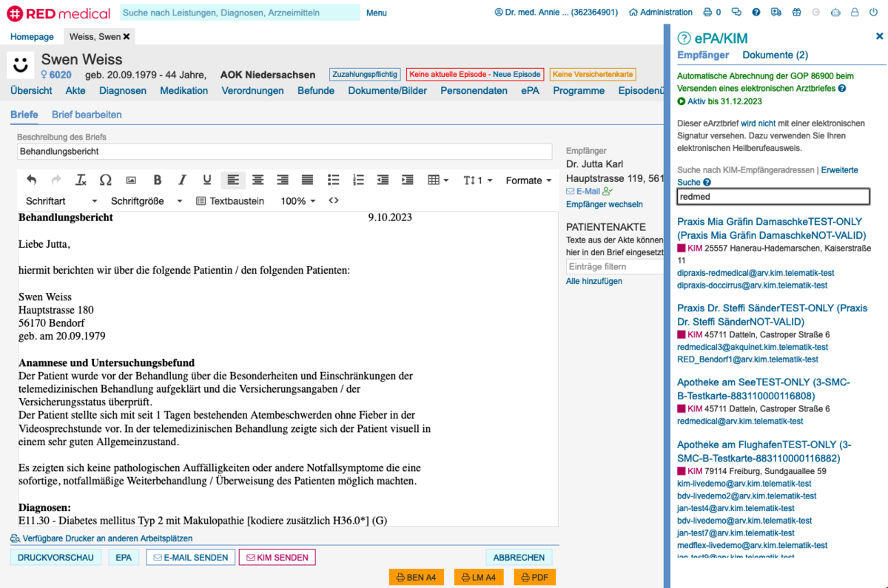Clear text formatting in the editor toolbar

coord(81,180)
